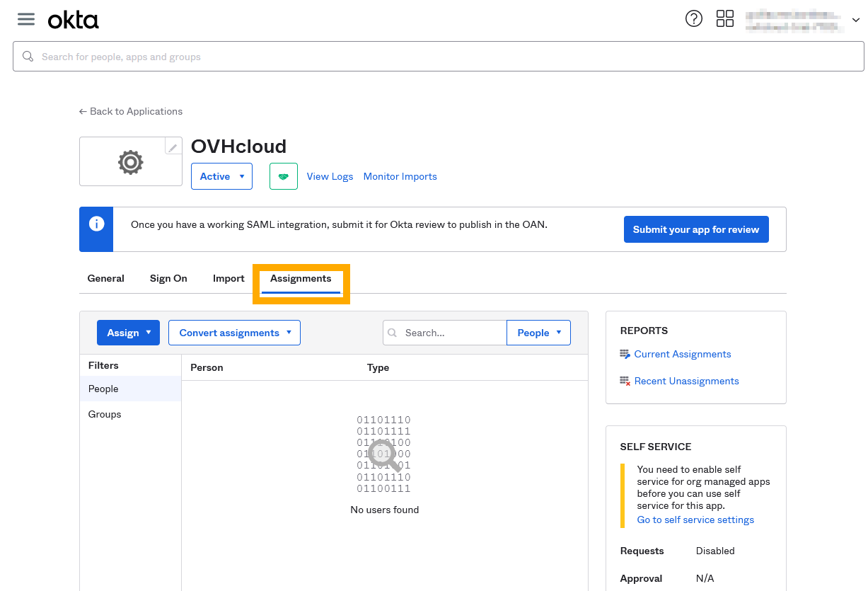Go back to Applications
Screen dimensions: 868x591
pyautogui.click(x=131, y=112)
